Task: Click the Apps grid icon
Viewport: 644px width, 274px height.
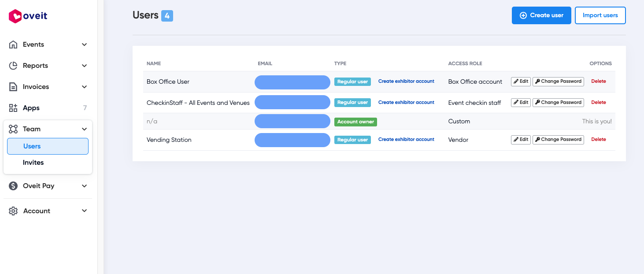Action: click(x=13, y=108)
